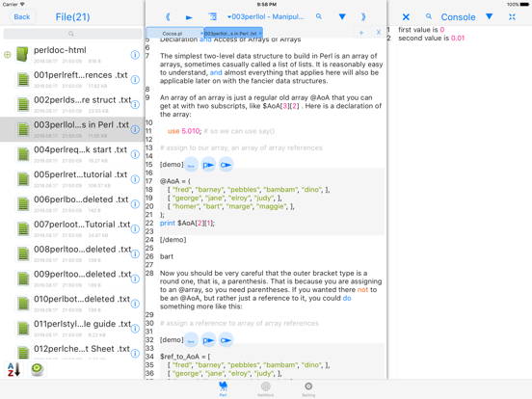Run first demo with P play button
The image size is (532, 399).
(208, 165)
